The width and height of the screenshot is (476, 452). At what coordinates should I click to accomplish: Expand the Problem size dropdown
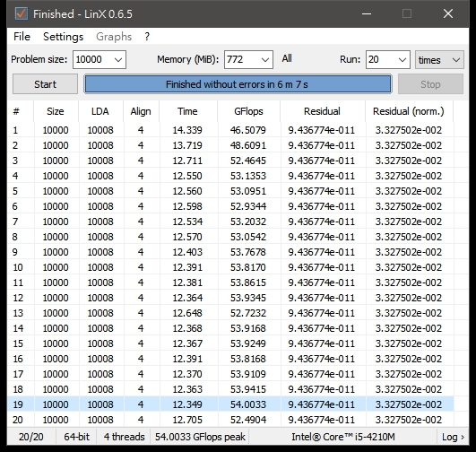tap(100, 59)
